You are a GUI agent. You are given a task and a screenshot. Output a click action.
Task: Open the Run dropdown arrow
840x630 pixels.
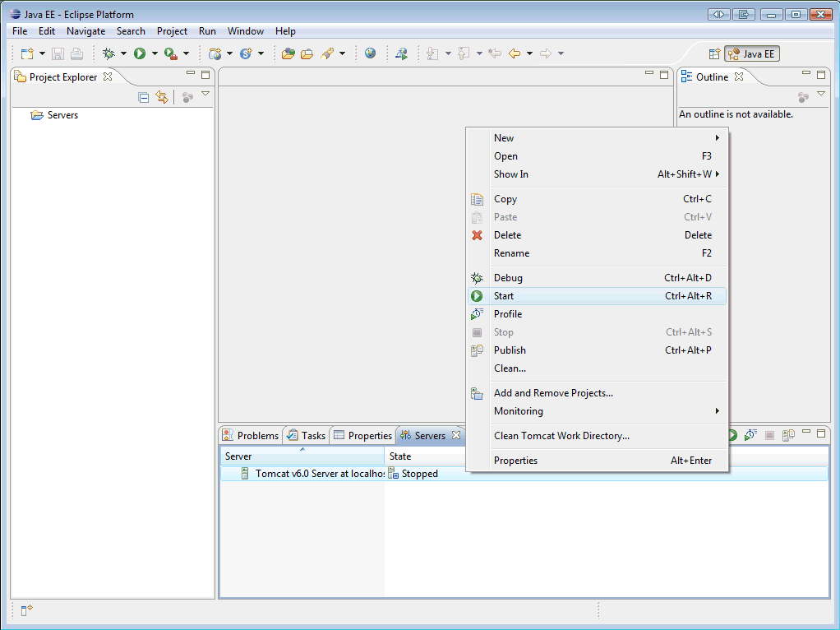tap(155, 53)
